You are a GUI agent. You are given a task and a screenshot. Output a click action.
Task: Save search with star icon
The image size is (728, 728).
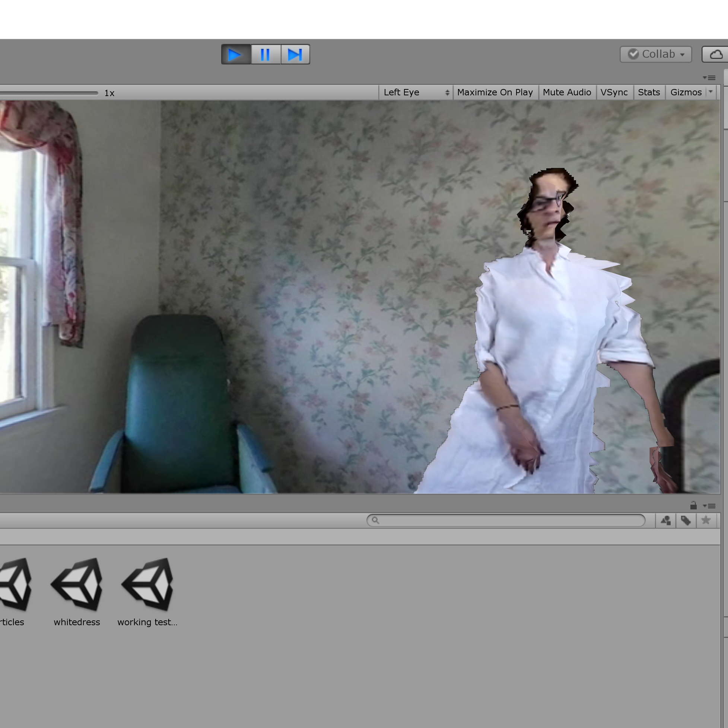point(706,520)
